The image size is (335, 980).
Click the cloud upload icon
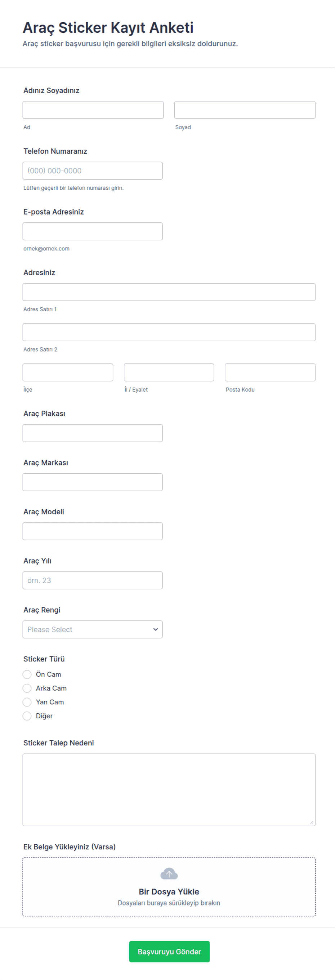pos(169,874)
